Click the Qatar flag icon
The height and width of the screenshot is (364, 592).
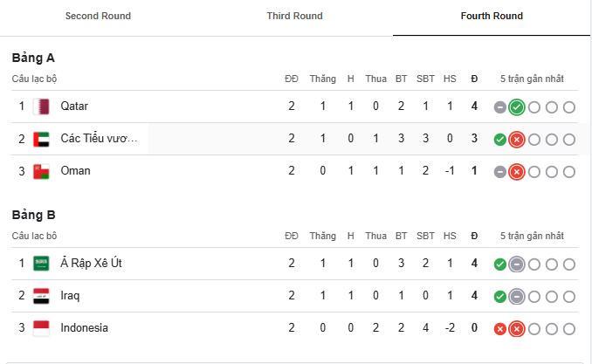(41, 106)
